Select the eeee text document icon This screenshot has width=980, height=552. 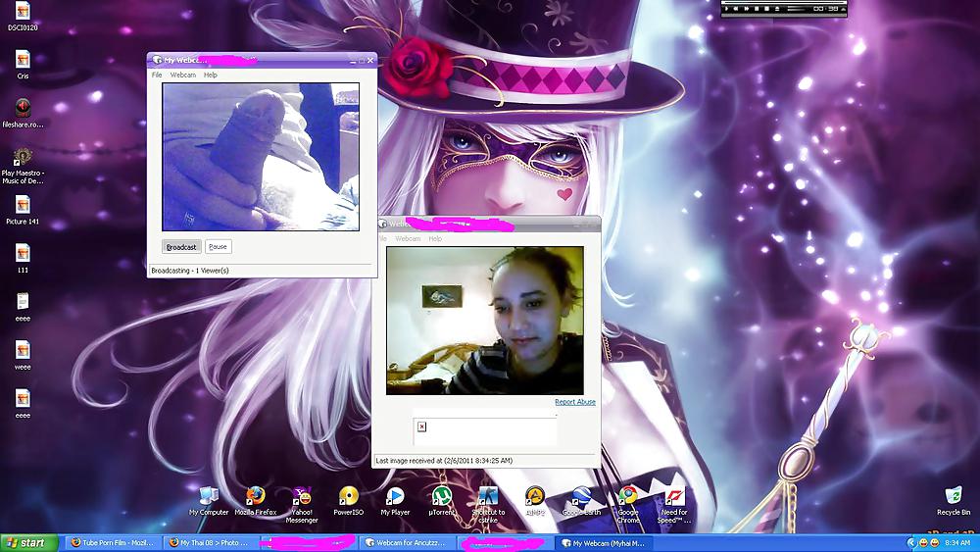coord(23,306)
